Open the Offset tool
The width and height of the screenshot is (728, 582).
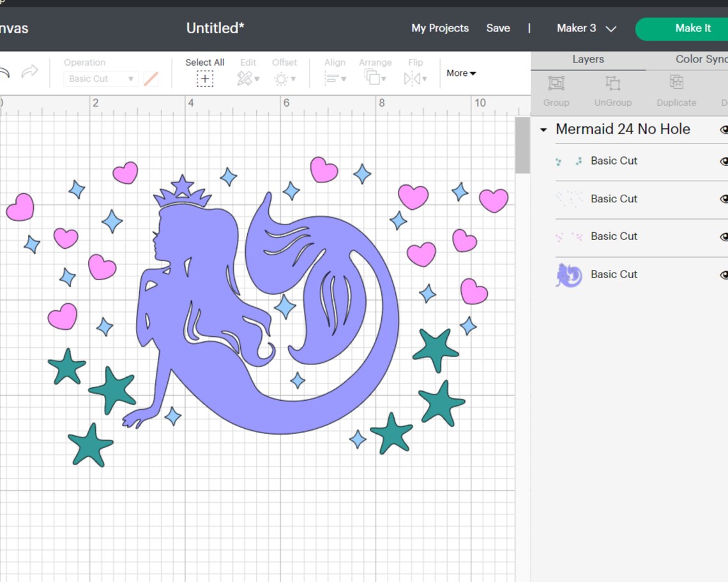tap(284, 71)
